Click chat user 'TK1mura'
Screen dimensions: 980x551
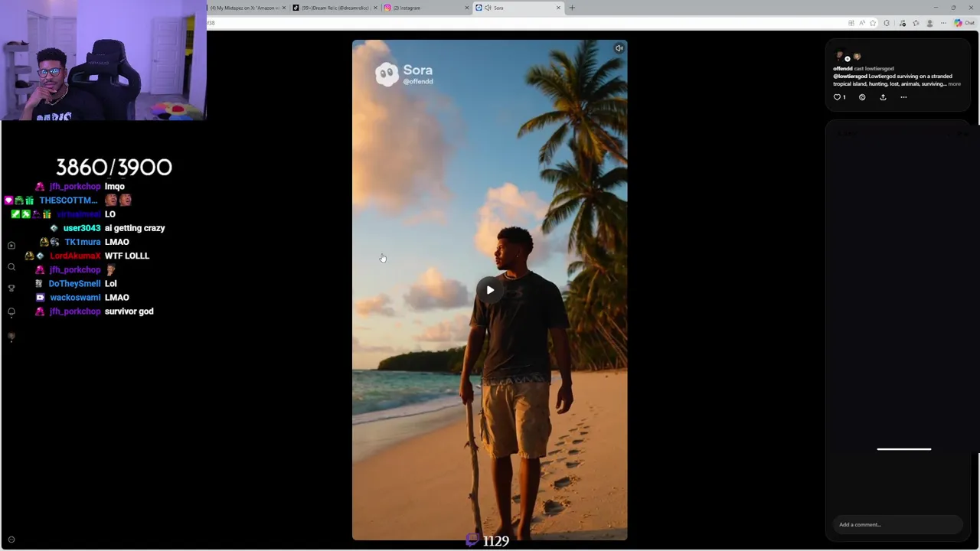83,242
